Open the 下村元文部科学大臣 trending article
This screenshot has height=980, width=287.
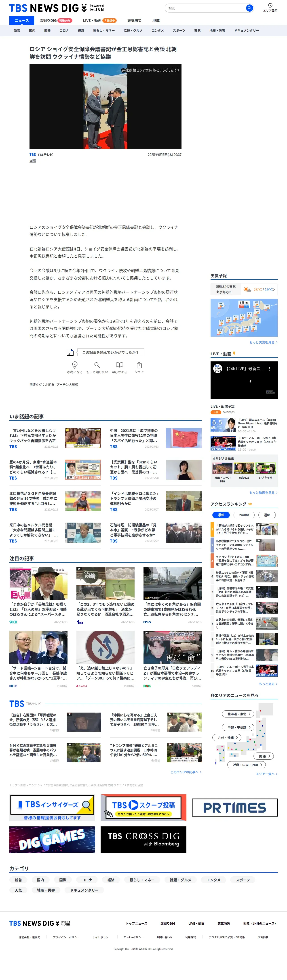[x=55, y=438]
